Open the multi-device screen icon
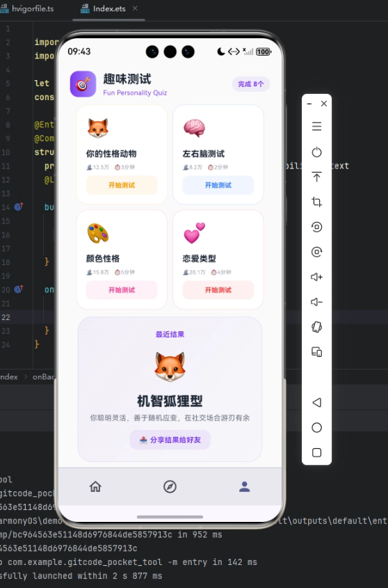The image size is (388, 588). click(316, 351)
